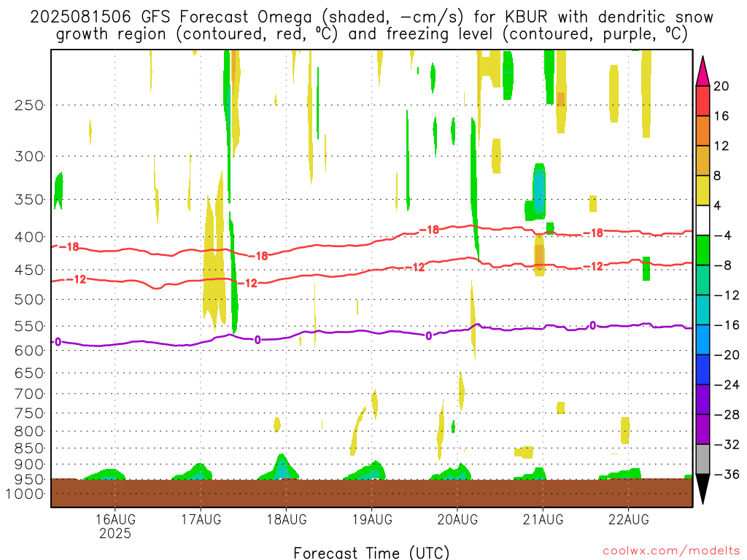The width and height of the screenshot is (747, 560).
Task: Select the colorbar value label -4
Action: (x=723, y=236)
